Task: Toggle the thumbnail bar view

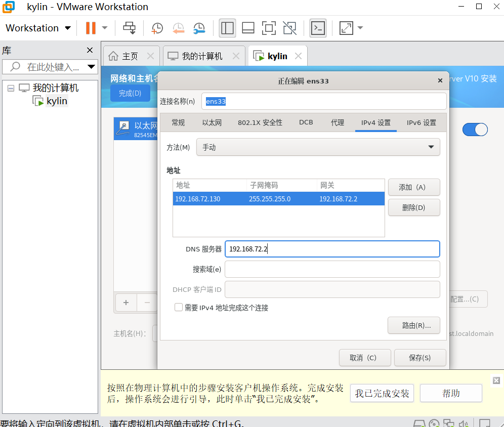Action: [x=248, y=28]
